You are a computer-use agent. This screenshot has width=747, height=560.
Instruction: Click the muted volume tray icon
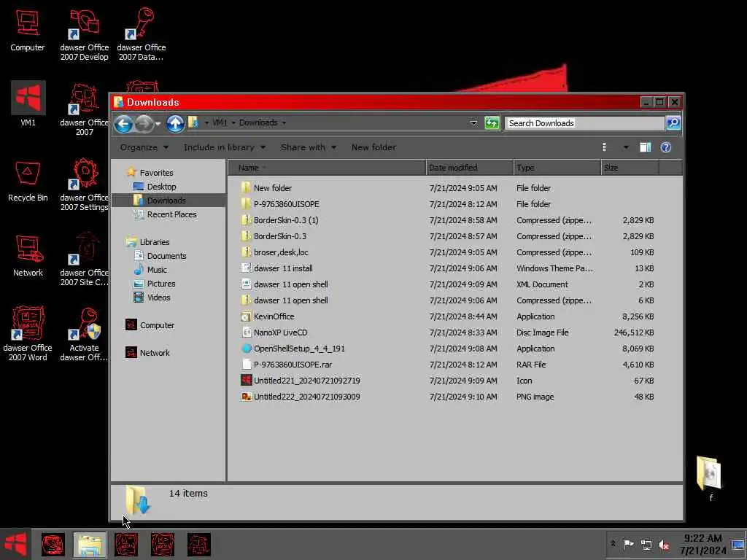coord(664,544)
